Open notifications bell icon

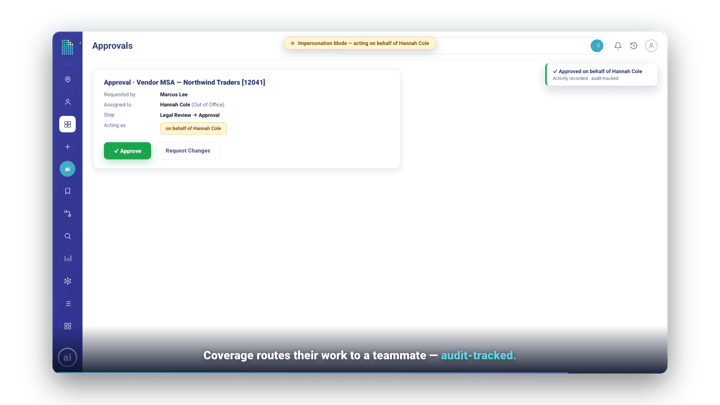tap(618, 45)
